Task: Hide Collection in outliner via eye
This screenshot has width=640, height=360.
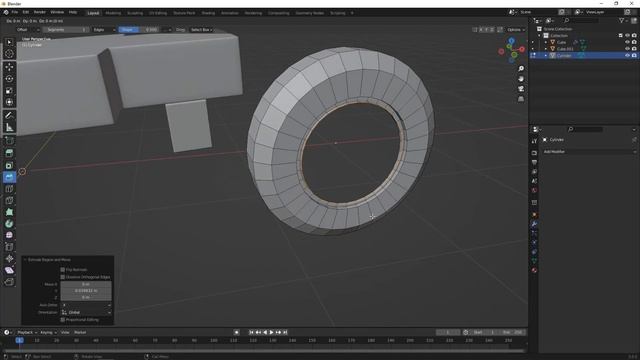Action: pyautogui.click(x=627, y=36)
